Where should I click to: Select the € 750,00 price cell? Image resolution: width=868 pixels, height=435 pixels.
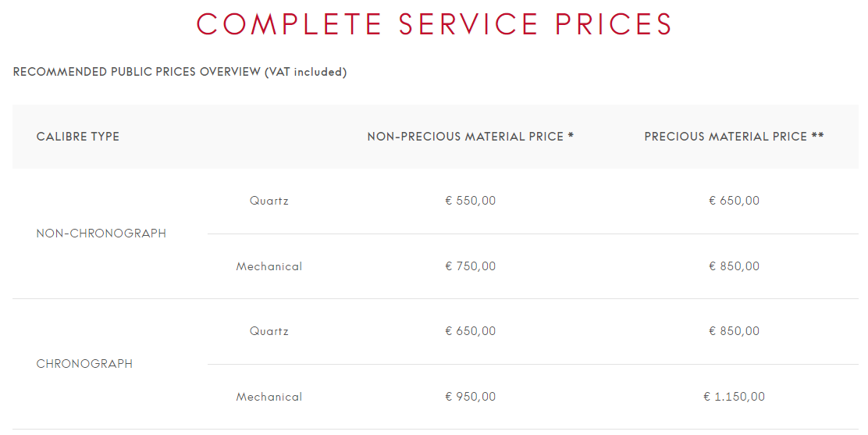tap(471, 266)
